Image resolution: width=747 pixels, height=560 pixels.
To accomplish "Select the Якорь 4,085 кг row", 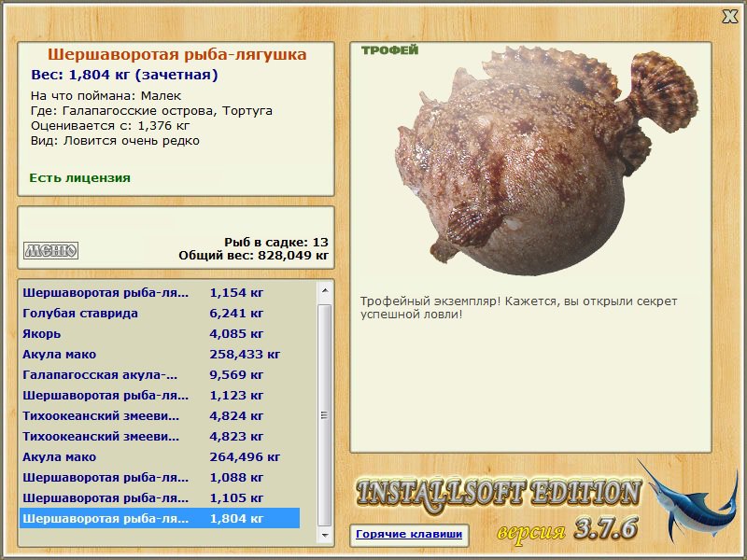I will [160, 334].
